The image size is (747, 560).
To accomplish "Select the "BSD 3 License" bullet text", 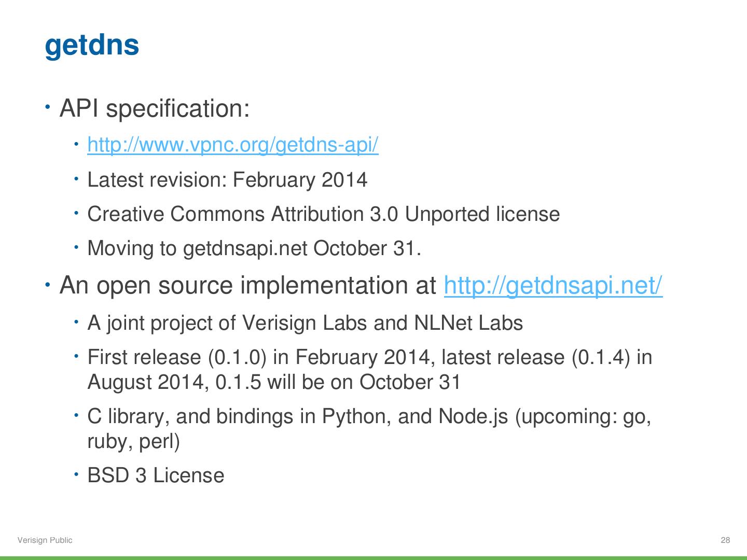I will click(156, 475).
